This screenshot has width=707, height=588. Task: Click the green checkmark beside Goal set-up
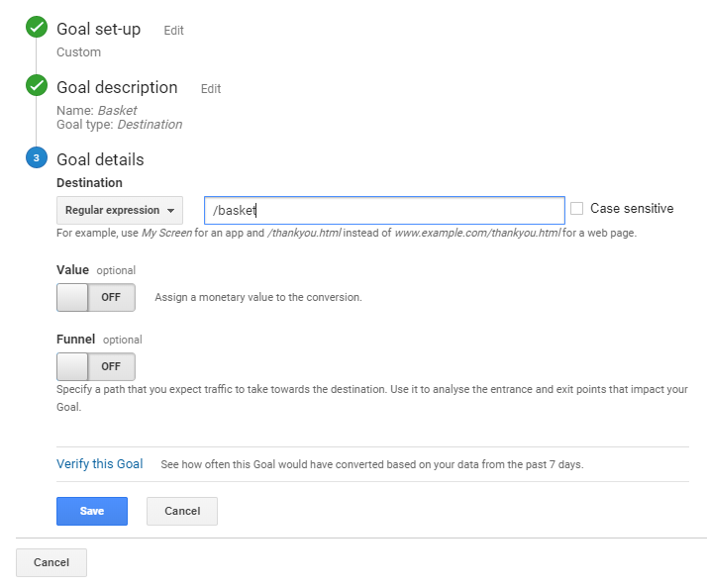pos(37,28)
